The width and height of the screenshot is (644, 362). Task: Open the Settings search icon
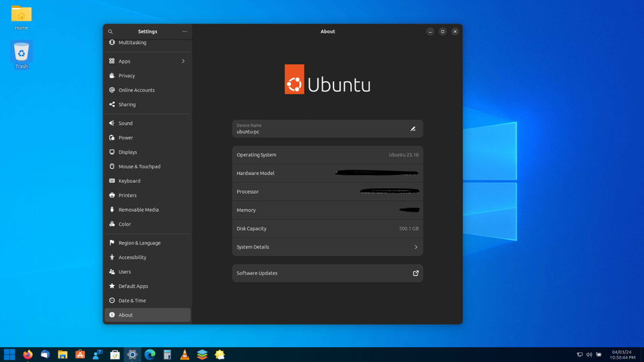pos(110,32)
